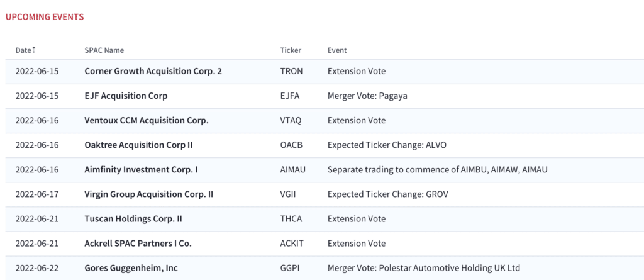This screenshot has width=644, height=280.
Task: Open Ackrell SPAC Partners I Co.
Action: click(138, 244)
